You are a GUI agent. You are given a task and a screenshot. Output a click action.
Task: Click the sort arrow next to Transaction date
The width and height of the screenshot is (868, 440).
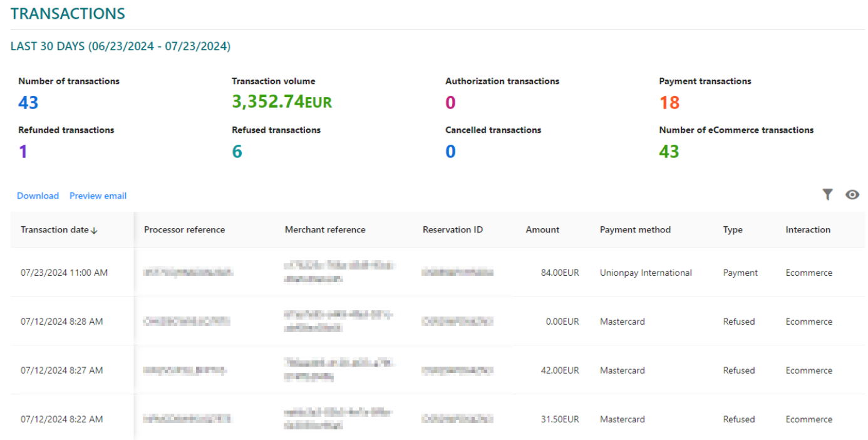95,230
